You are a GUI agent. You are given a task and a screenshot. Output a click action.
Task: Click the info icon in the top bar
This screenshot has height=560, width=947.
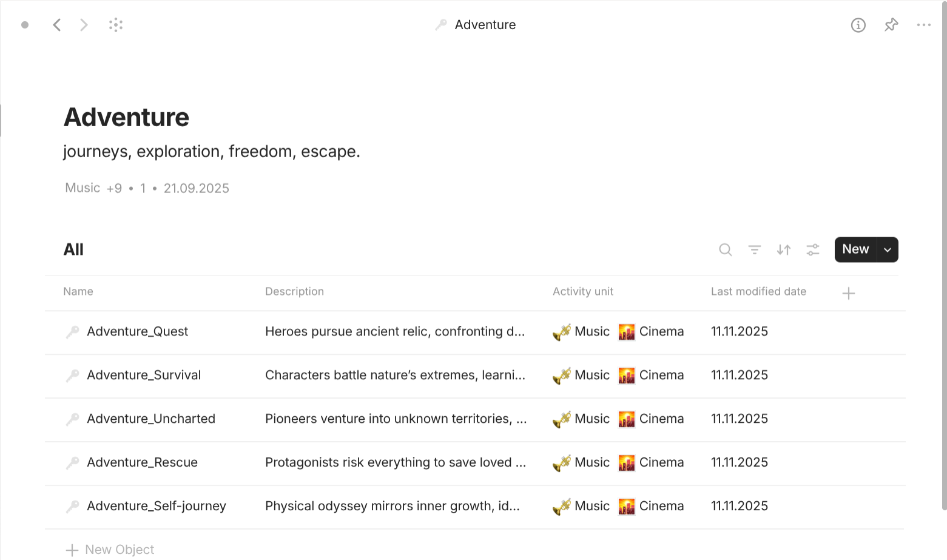coord(858,25)
